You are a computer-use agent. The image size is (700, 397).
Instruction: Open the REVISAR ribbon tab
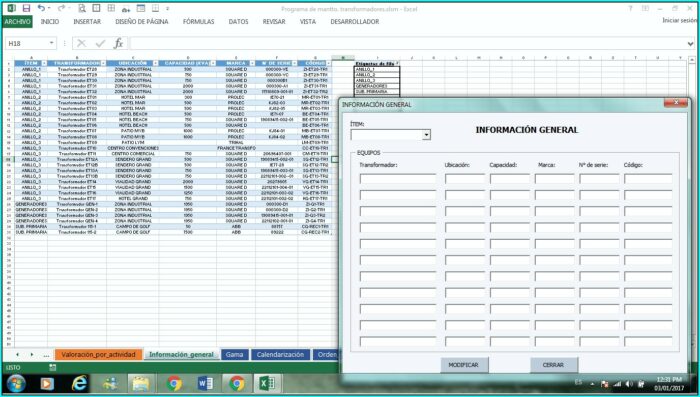coord(274,21)
